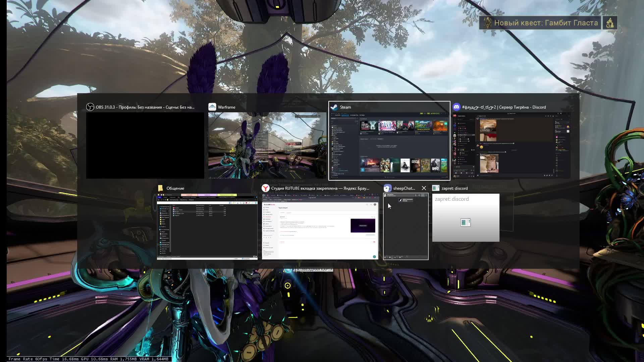Click the Warframe app icon in switcher
The height and width of the screenshot is (362, 644).
click(212, 107)
